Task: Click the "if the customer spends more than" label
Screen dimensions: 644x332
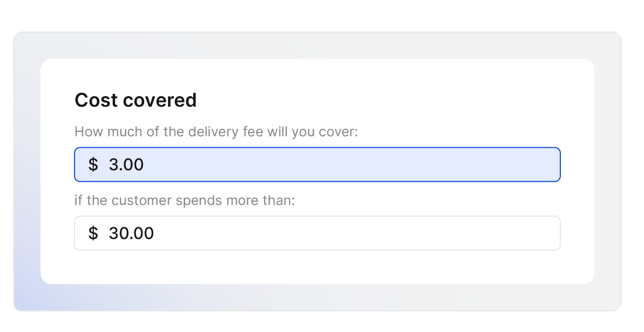Action: click(x=185, y=200)
